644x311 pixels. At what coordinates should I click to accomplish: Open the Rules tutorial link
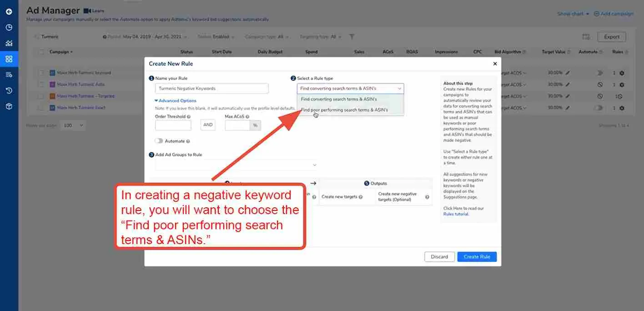tap(456, 214)
